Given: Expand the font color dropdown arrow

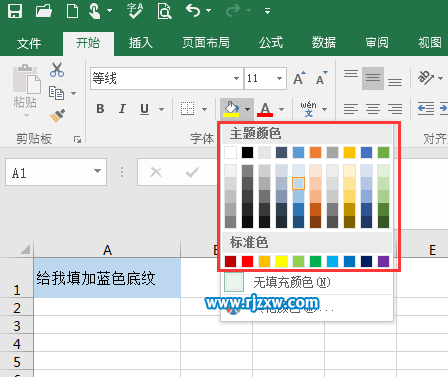Looking at the screenshot, I should pyautogui.click(x=282, y=109).
